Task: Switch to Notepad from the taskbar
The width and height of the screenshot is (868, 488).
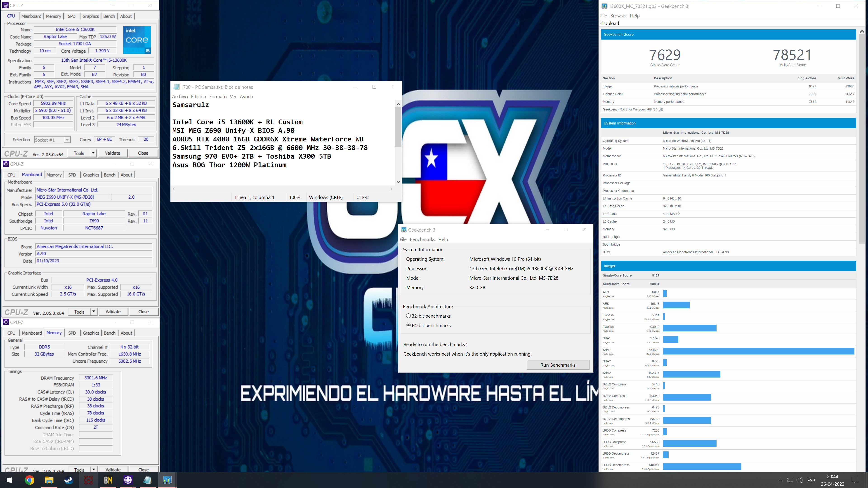Action: [x=147, y=480]
